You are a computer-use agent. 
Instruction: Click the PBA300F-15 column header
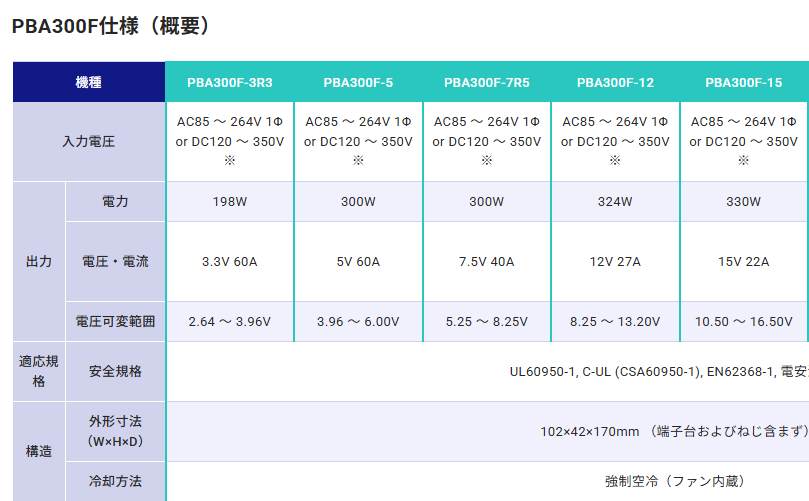[744, 83]
